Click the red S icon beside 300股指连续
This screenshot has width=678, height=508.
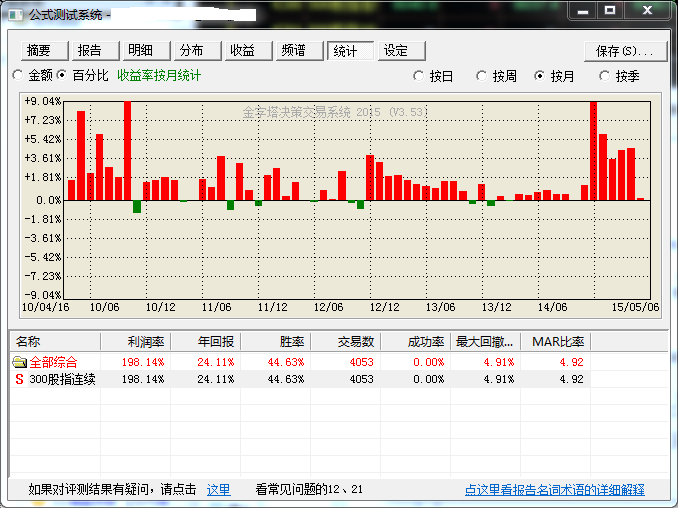tap(19, 379)
